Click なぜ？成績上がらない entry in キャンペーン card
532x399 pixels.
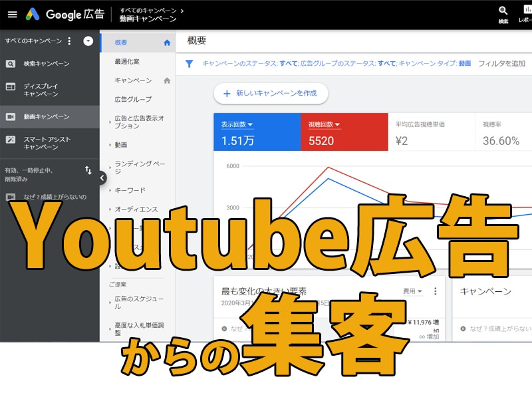501,329
